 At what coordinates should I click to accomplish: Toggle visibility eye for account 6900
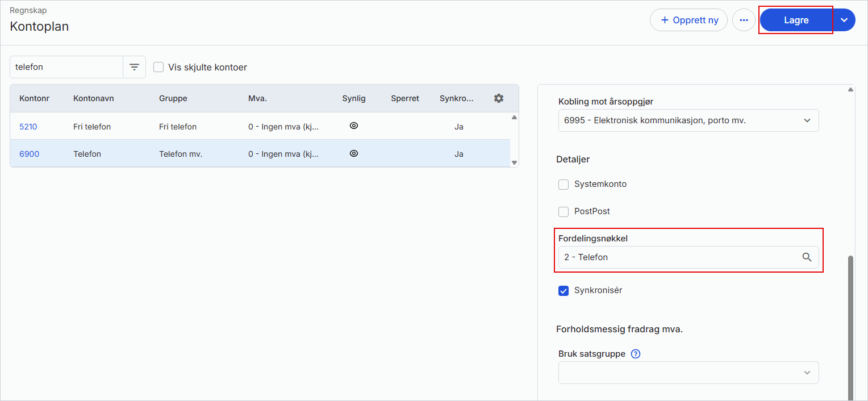click(x=354, y=153)
